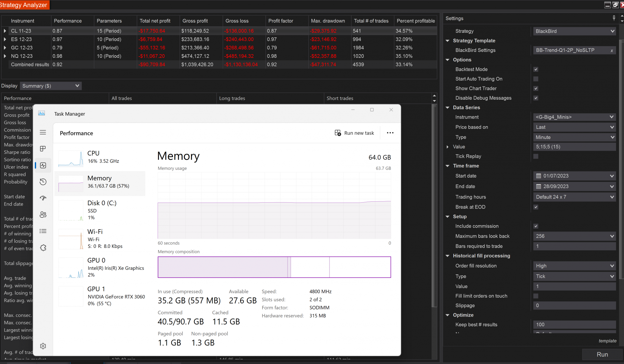Open Users sidebar icon

click(43, 215)
